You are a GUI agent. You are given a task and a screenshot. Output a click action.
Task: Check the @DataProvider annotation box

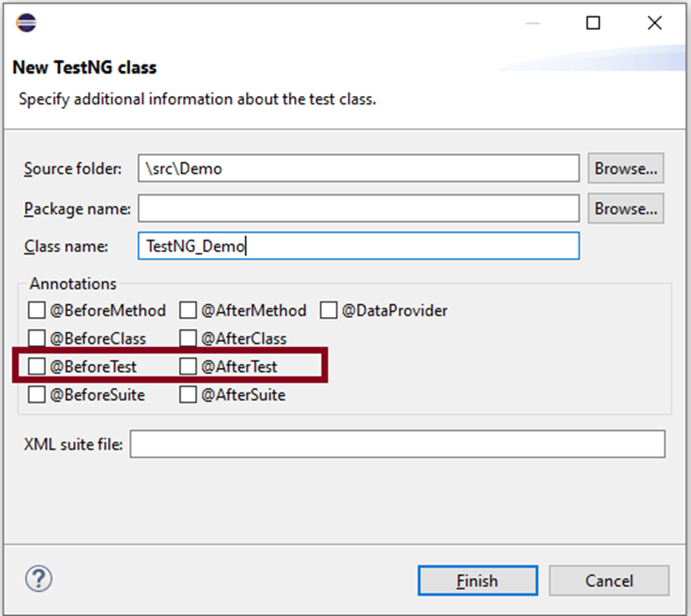click(x=328, y=310)
